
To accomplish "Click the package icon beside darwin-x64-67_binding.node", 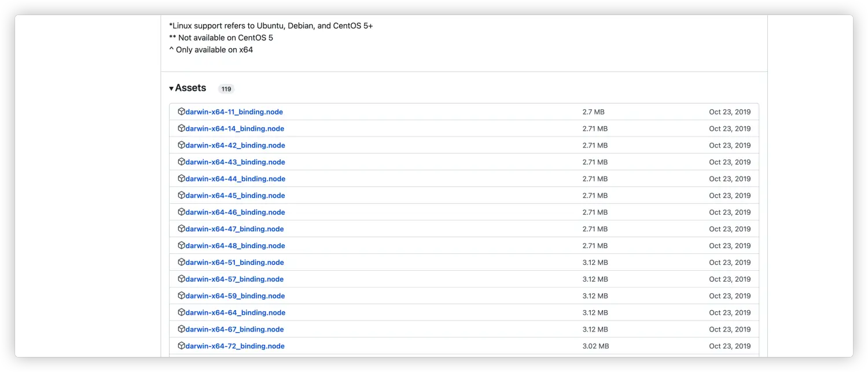I will pos(181,329).
